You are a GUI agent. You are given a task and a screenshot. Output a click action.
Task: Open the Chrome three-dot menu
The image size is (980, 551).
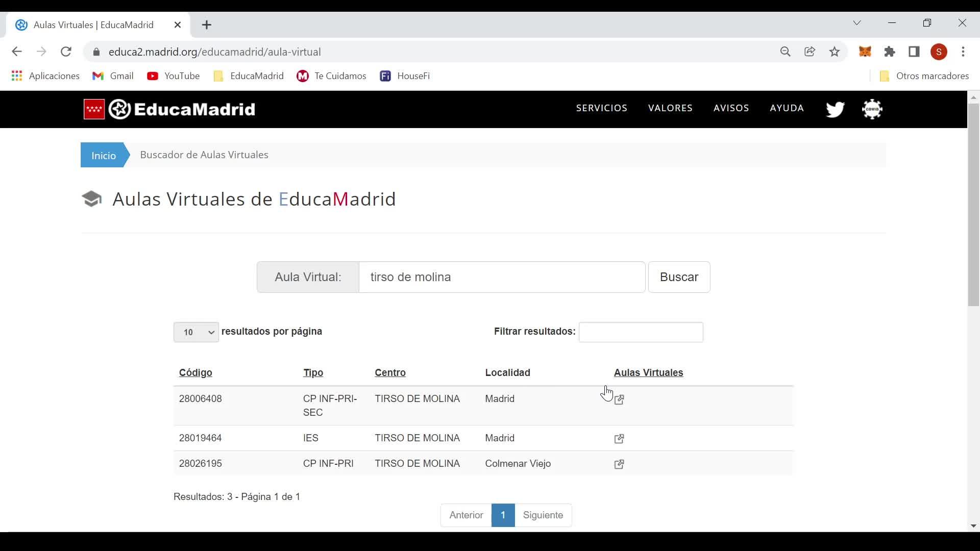point(963,52)
